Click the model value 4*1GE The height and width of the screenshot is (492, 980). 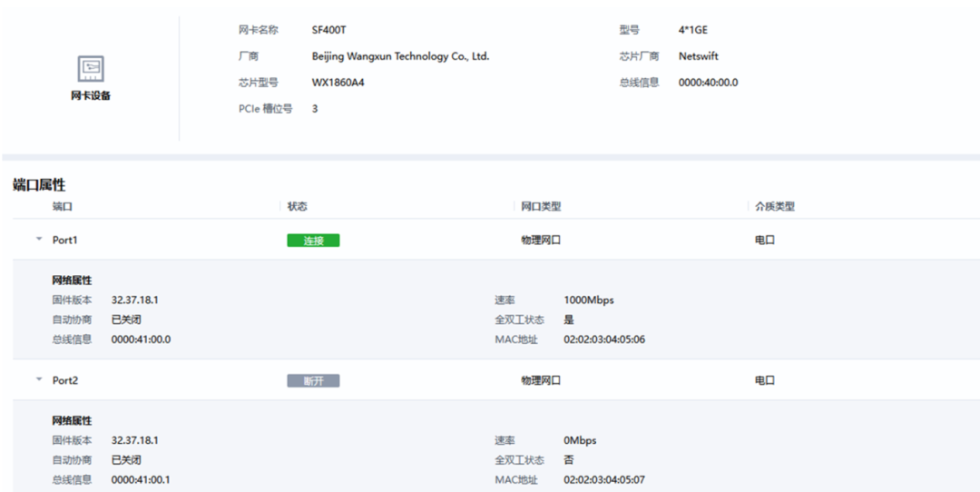[x=693, y=30]
